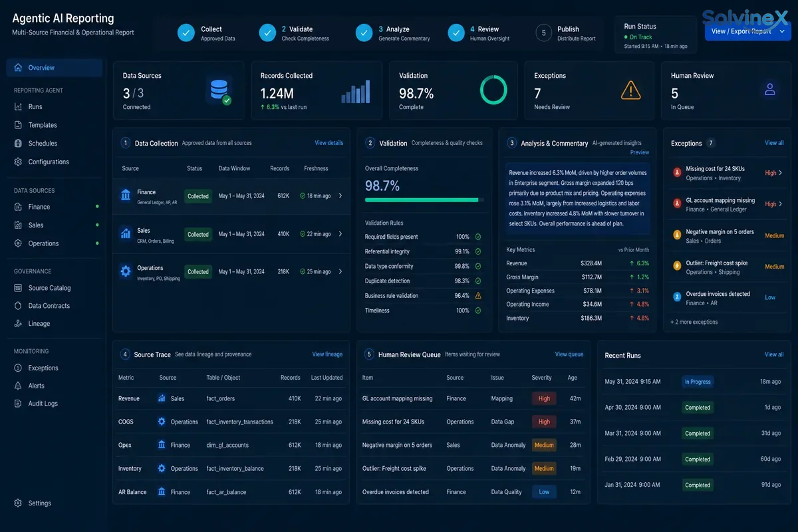This screenshot has height=532, width=798.
Task: Click the Operations gear icon in Data Collection
Action: pos(126,271)
